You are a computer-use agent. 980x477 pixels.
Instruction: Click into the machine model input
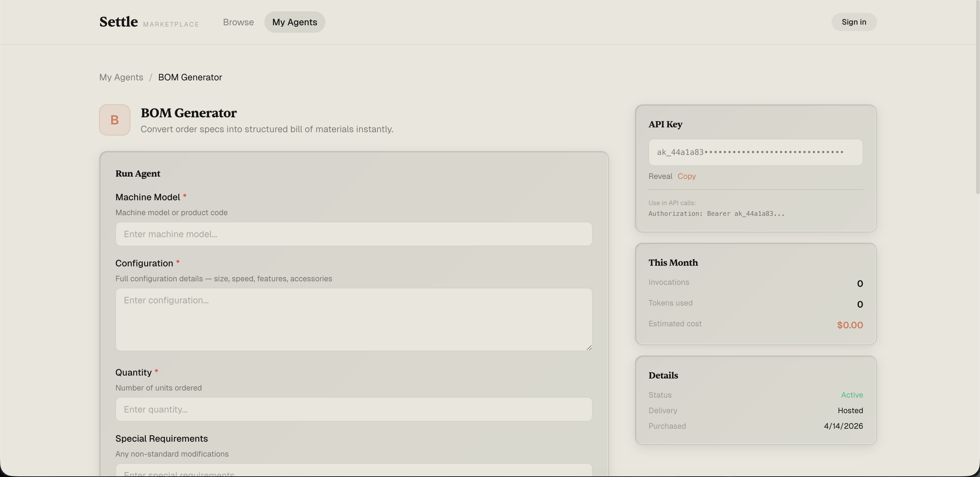pos(354,234)
